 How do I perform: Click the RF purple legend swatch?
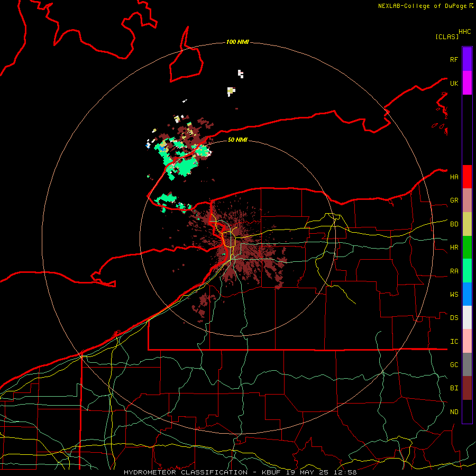467,59
